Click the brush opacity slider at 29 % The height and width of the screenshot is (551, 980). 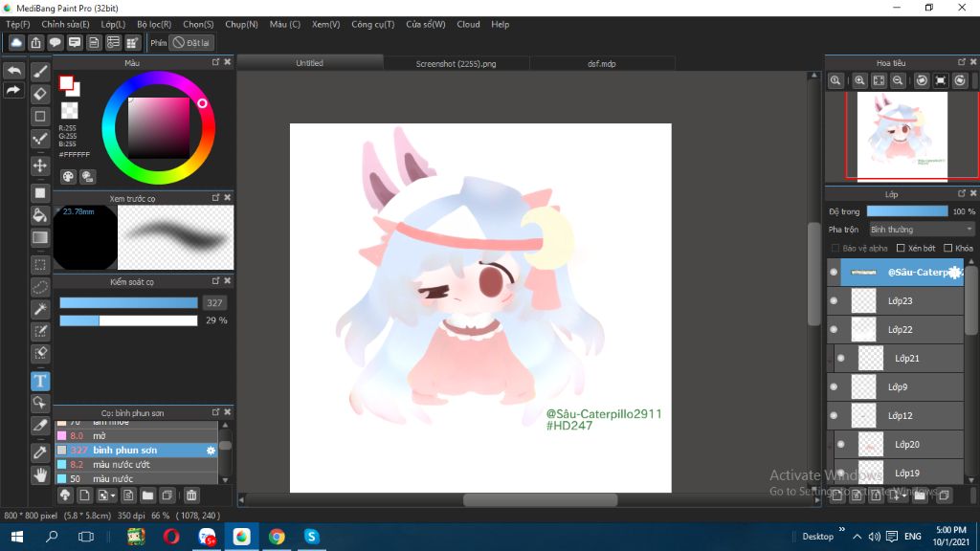[129, 320]
